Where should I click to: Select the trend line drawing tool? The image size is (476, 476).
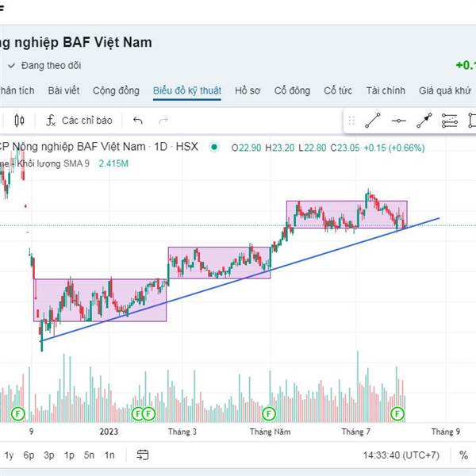click(x=373, y=121)
